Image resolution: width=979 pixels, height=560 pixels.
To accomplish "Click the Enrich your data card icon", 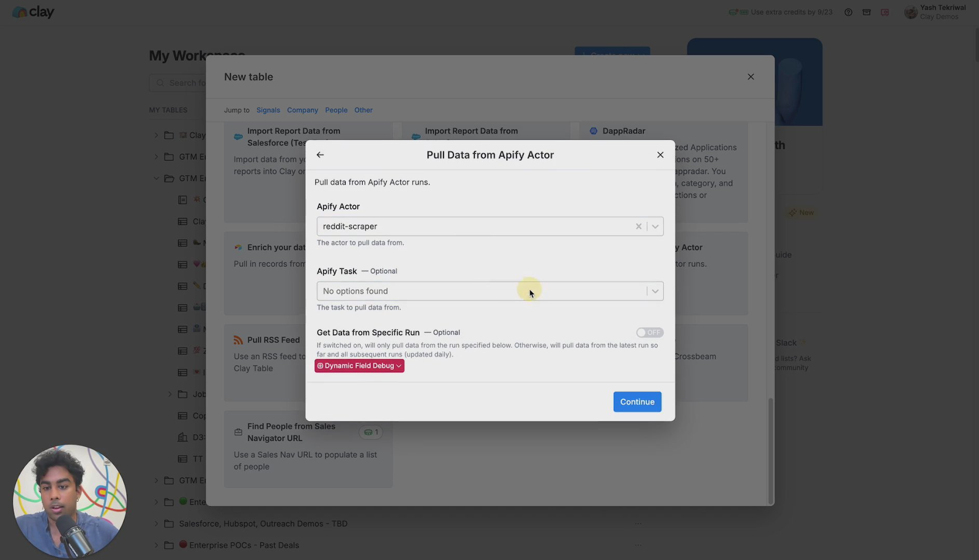I will pyautogui.click(x=238, y=248).
